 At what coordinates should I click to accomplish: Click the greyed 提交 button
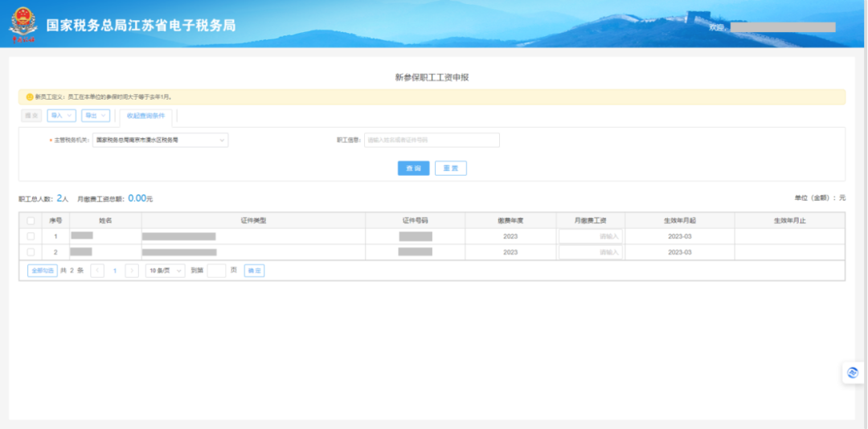31,116
